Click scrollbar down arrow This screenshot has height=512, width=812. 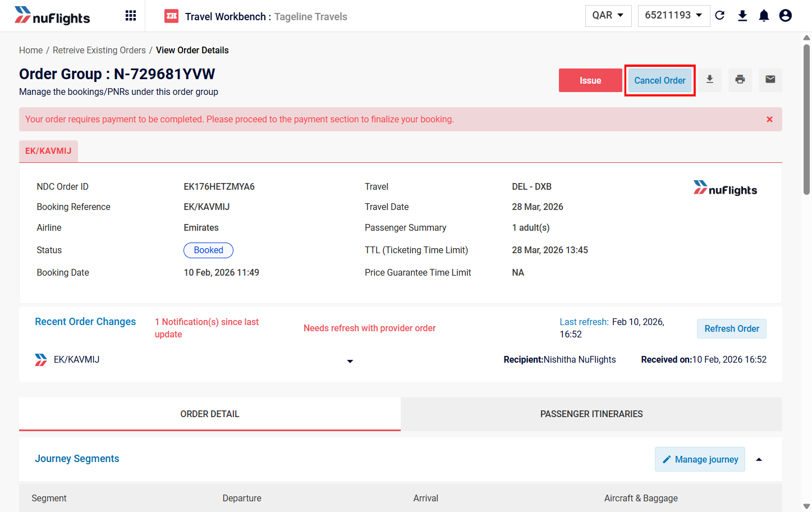click(807, 506)
